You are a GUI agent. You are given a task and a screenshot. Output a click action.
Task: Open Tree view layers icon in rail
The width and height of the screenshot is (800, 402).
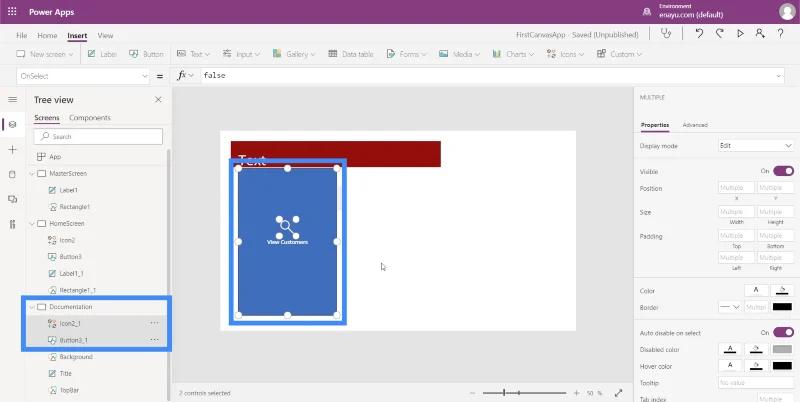(x=13, y=124)
